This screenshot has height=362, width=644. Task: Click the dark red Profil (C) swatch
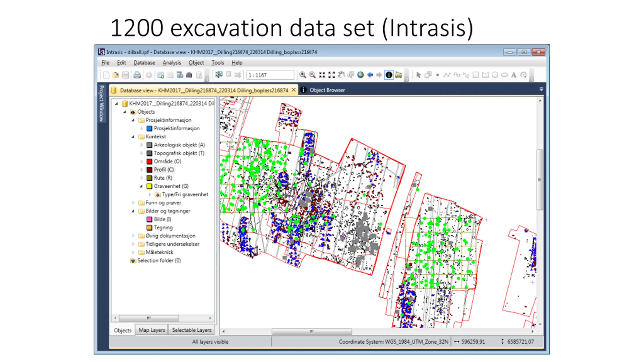149,170
